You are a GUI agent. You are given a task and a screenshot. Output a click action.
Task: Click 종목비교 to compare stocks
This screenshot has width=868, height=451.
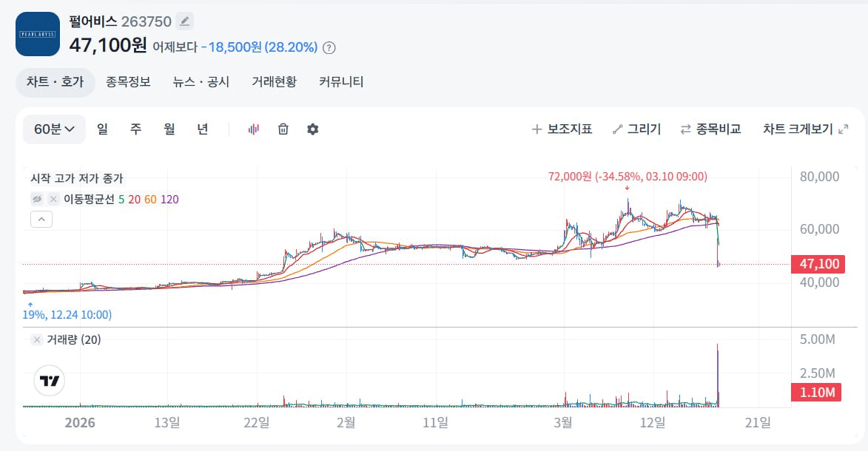[x=710, y=129]
